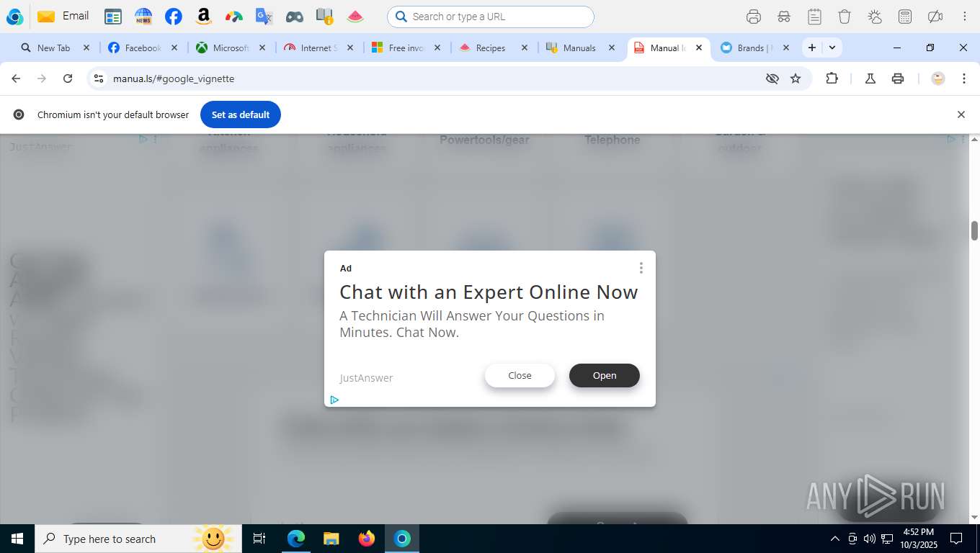
Task: Reload the current page
Action: (68, 78)
